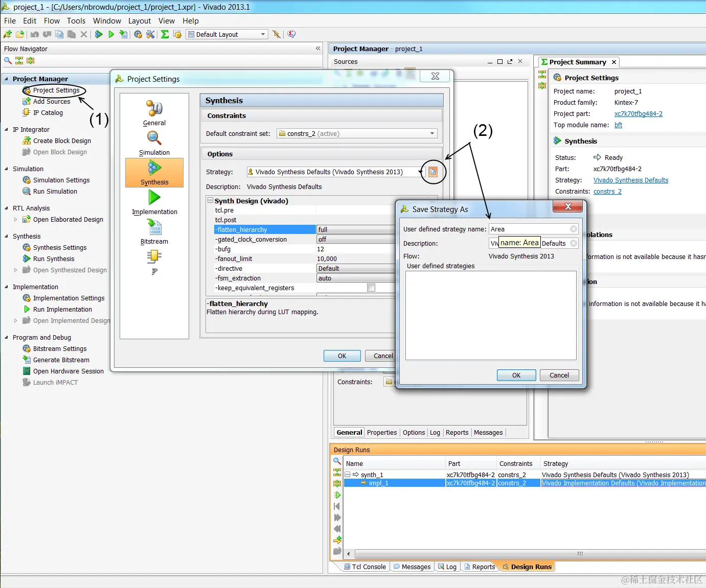Screen dimensions: 706x588
Task: Switch to the Tcl Console tab
Action: pyautogui.click(x=365, y=567)
